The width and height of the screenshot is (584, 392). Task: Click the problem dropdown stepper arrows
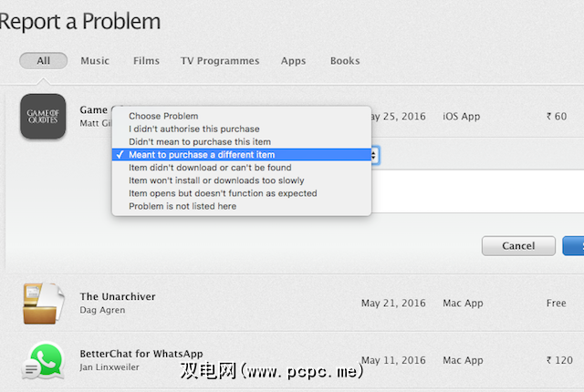(x=375, y=155)
